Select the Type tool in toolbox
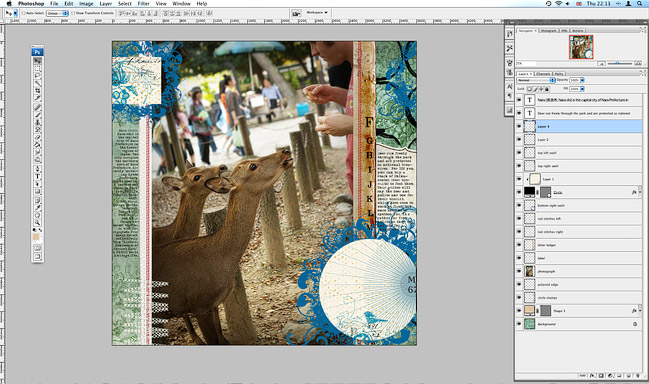This screenshot has height=384, width=649. pyautogui.click(x=37, y=176)
